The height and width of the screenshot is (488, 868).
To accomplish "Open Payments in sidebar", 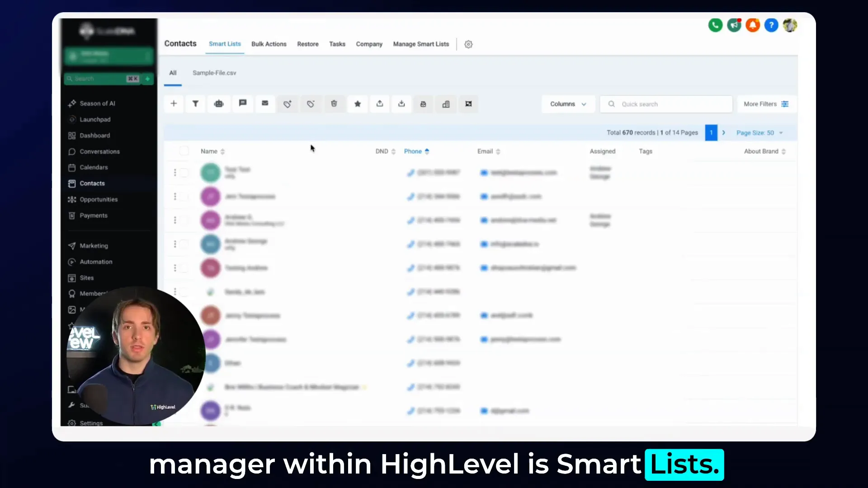I will [94, 216].
